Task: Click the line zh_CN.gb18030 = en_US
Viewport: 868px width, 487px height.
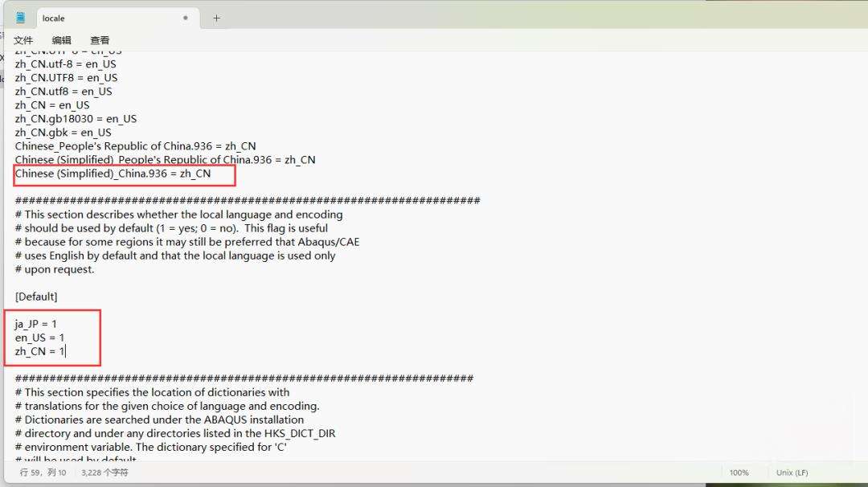Action: pos(76,119)
